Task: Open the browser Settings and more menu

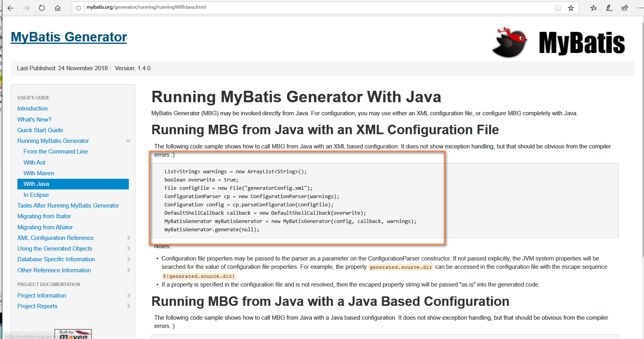Action: [x=640, y=8]
